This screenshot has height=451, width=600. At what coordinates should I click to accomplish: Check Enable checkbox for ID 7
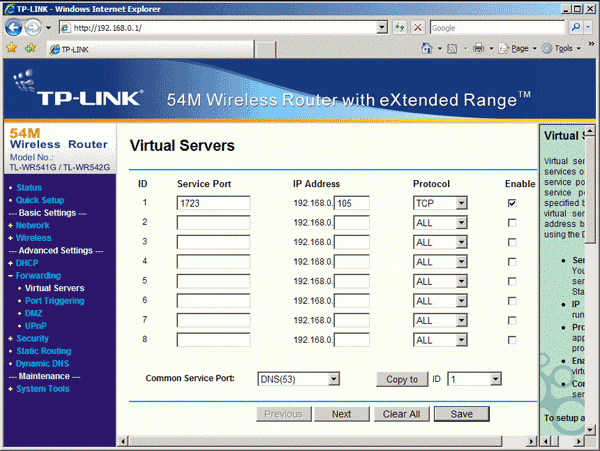pos(512,321)
